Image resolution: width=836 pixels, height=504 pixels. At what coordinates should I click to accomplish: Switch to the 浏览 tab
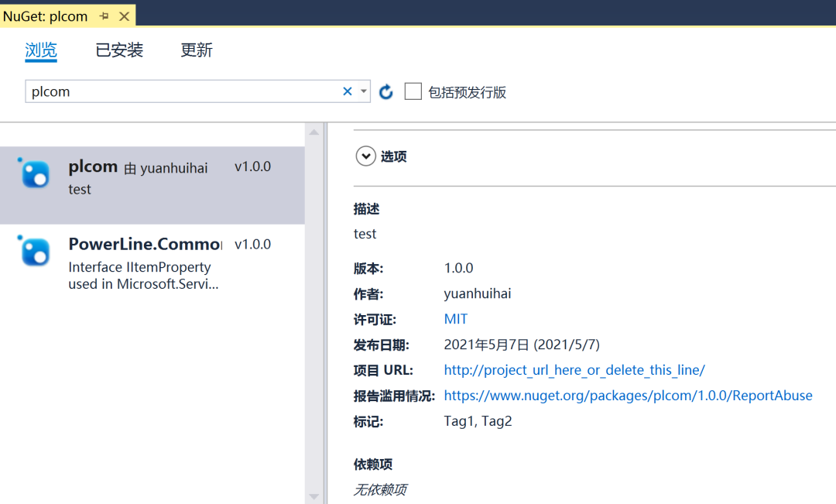(x=41, y=50)
